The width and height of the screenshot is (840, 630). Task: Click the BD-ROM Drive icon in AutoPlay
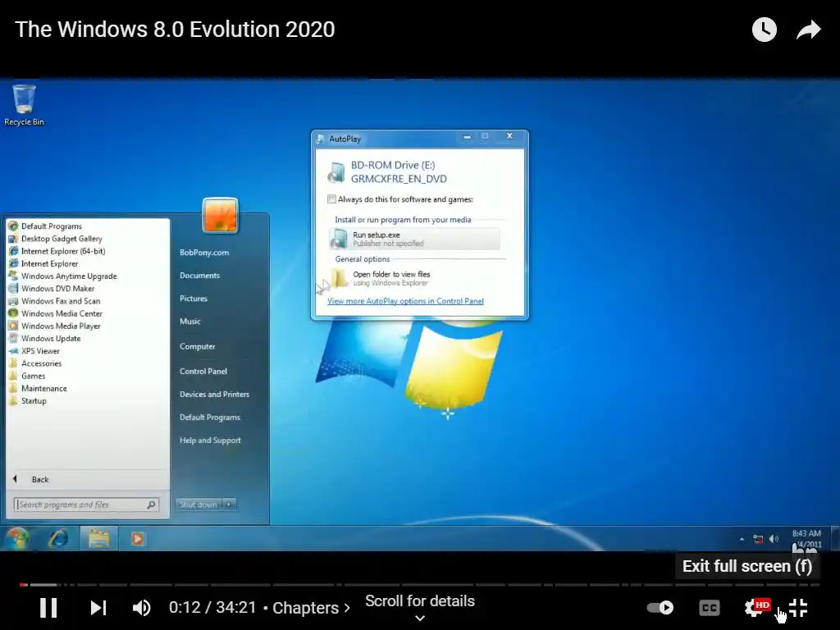(x=336, y=172)
